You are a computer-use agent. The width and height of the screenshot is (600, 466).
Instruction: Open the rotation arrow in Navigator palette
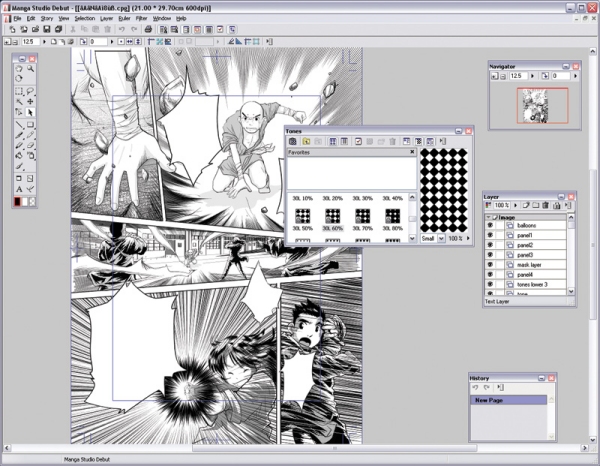point(575,76)
